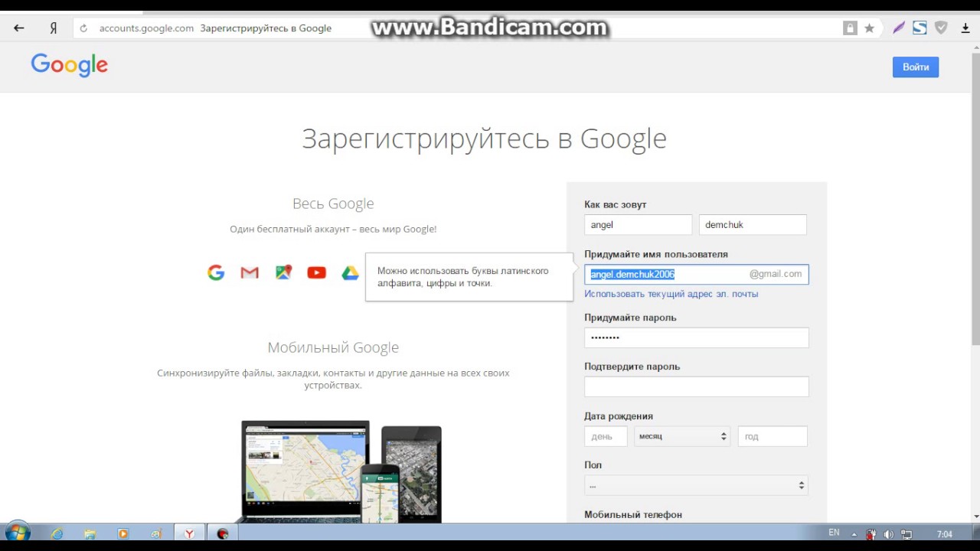
Task: Open the месяц month dropdown
Action: click(682, 436)
